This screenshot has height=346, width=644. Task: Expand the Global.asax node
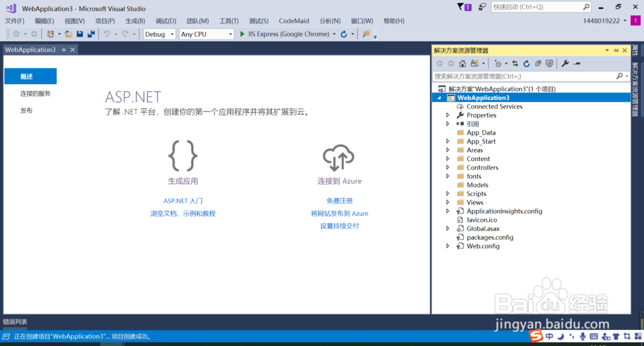[x=448, y=229]
